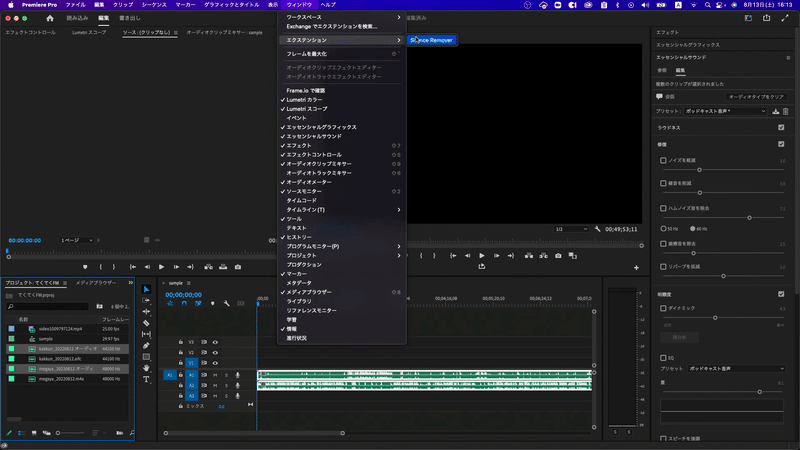This screenshot has width=800, height=450.
Task: Create new bin in project panel
Action: point(119,433)
